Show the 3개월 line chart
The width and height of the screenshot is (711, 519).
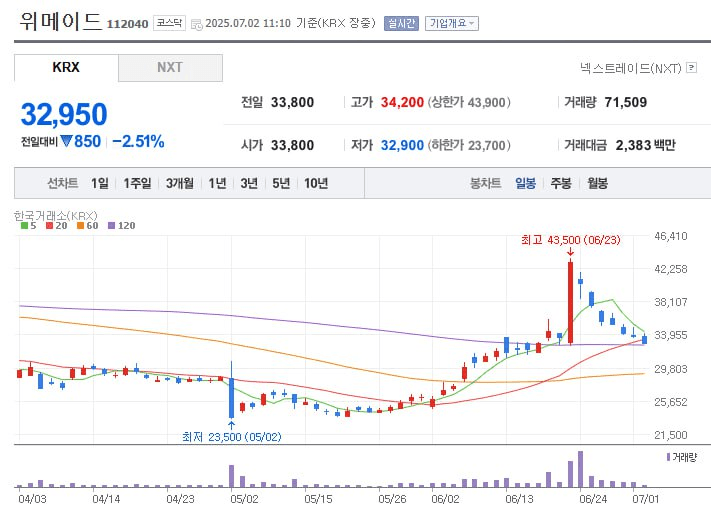pos(180,183)
